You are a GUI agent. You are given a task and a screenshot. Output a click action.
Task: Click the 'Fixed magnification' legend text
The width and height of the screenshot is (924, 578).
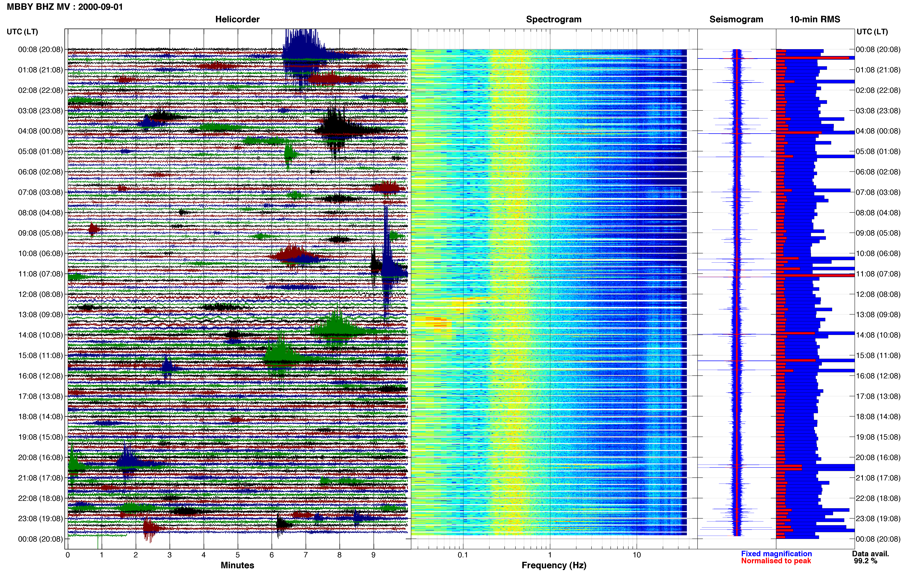(x=776, y=554)
